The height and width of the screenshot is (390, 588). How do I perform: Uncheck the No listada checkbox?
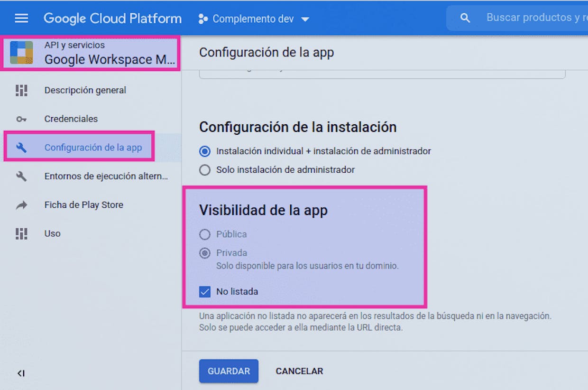pyautogui.click(x=205, y=292)
